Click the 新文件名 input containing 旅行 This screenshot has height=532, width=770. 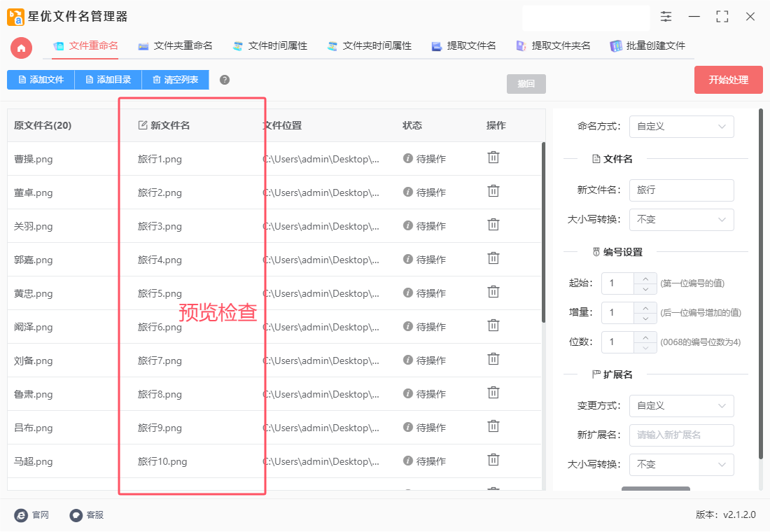click(682, 190)
